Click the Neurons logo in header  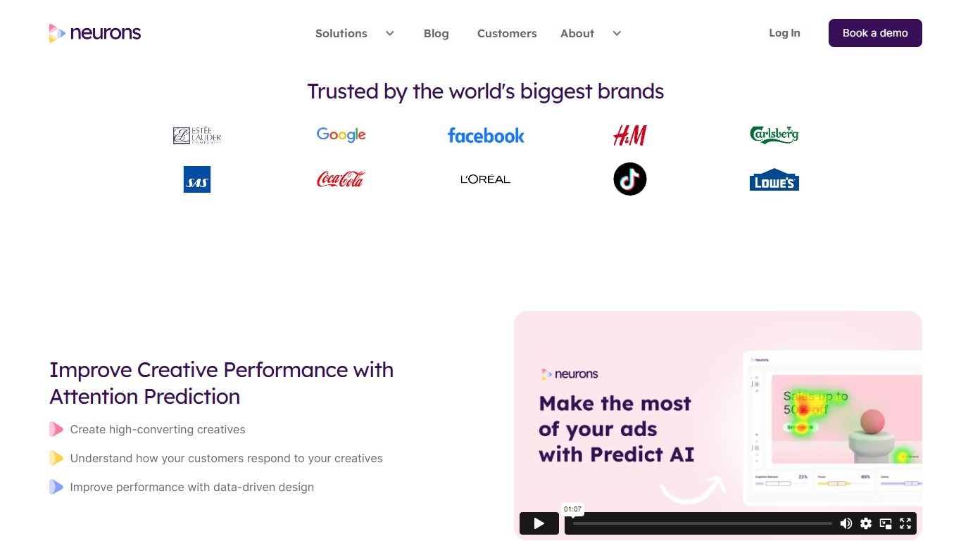(95, 33)
